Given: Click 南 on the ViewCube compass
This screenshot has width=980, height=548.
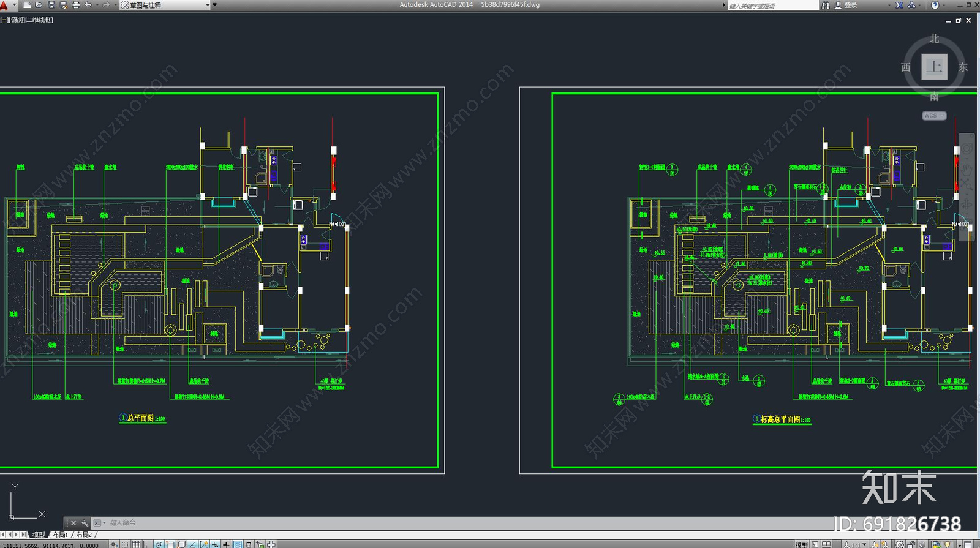Looking at the screenshot, I should coord(934,96).
